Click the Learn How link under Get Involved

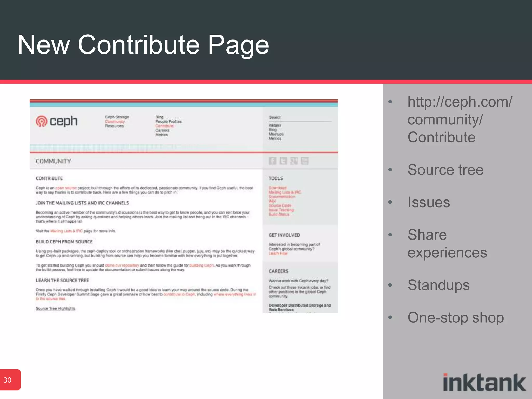278,254
